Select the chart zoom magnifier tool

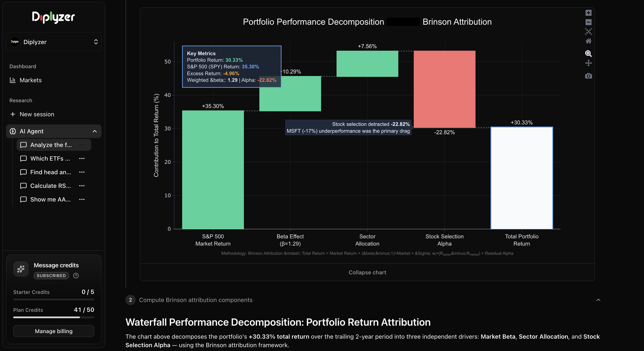point(589,53)
